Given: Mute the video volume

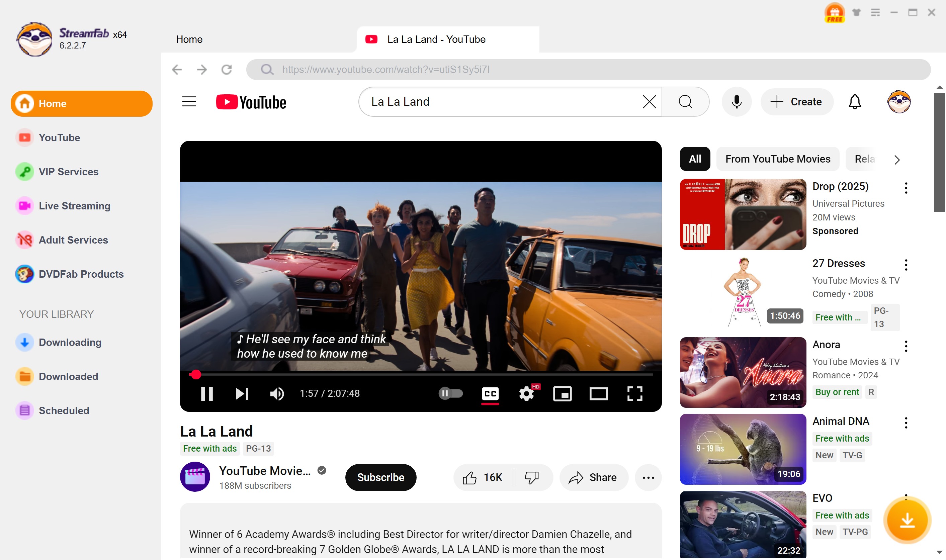Looking at the screenshot, I should pos(277,394).
